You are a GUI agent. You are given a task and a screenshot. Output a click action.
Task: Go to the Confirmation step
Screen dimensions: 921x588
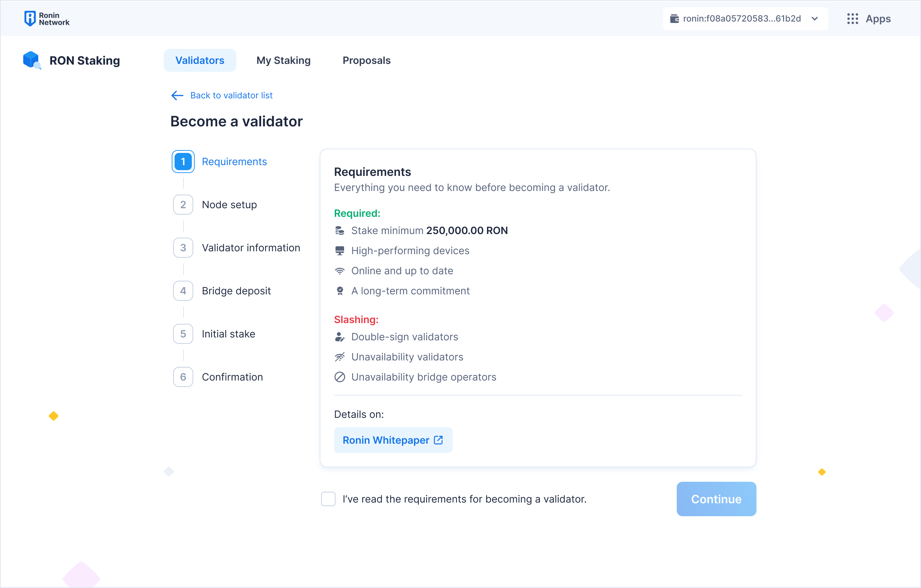[x=232, y=377]
